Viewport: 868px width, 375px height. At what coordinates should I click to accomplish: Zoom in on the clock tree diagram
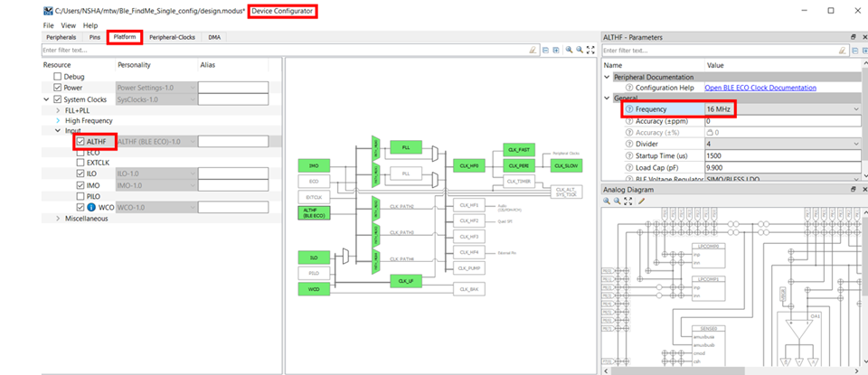569,50
